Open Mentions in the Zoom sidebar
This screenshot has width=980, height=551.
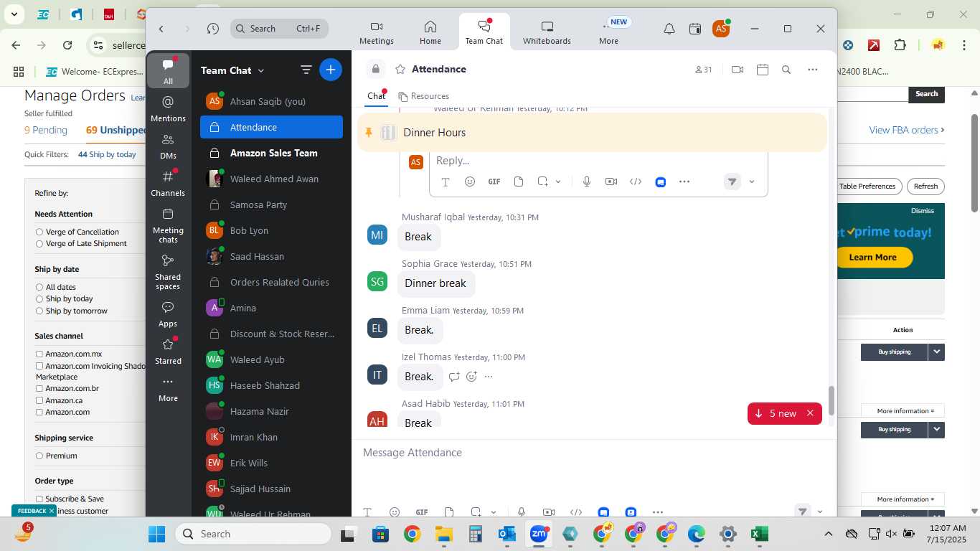pyautogui.click(x=168, y=108)
